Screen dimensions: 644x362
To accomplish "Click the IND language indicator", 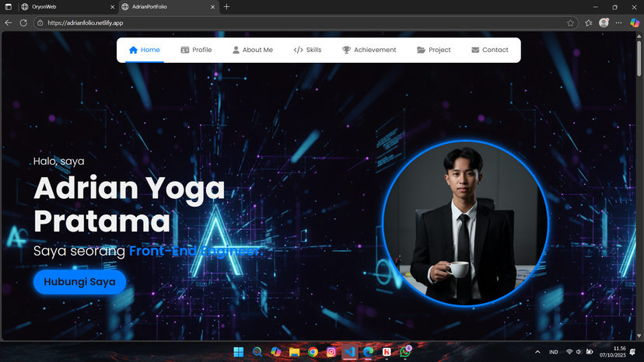I will pyautogui.click(x=553, y=352).
